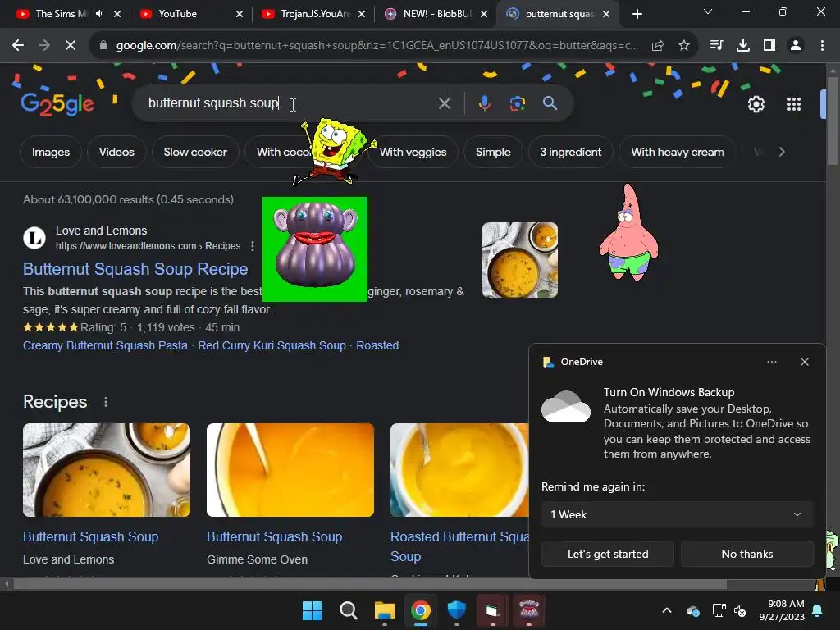Select the Simple filter chip
The height and width of the screenshot is (630, 840).
click(x=493, y=152)
